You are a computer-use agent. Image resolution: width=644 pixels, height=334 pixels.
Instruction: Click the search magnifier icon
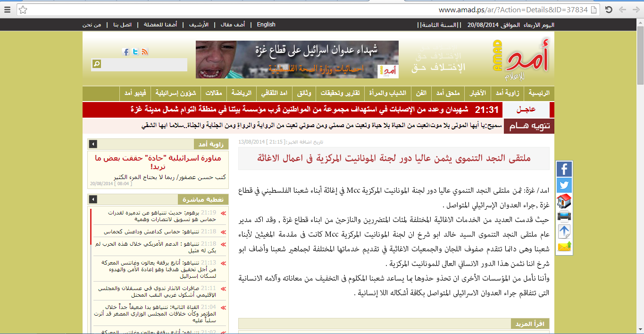[97, 64]
